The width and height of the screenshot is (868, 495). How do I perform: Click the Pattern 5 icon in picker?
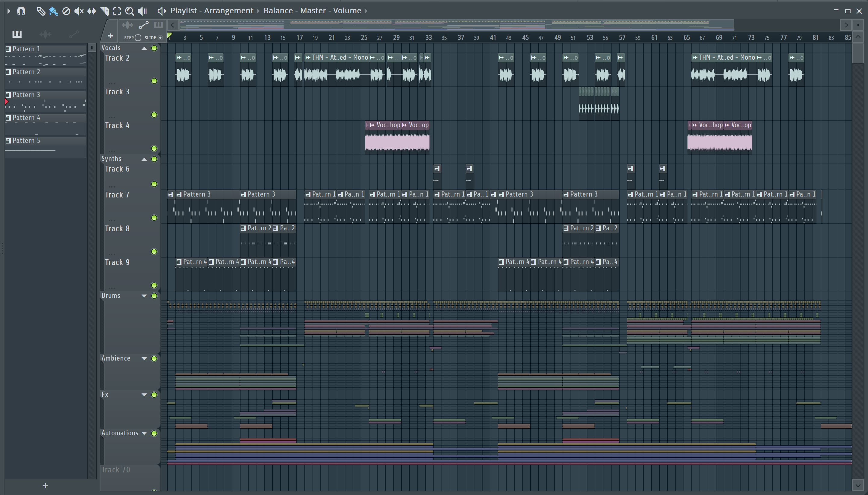(x=8, y=141)
